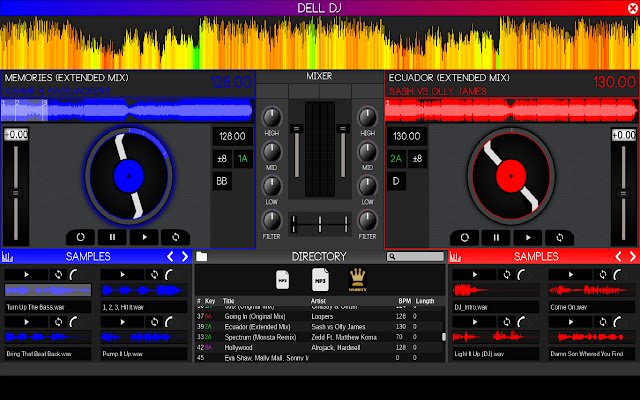
Task: Click the right deck cue/reset circle button
Action: point(464,237)
